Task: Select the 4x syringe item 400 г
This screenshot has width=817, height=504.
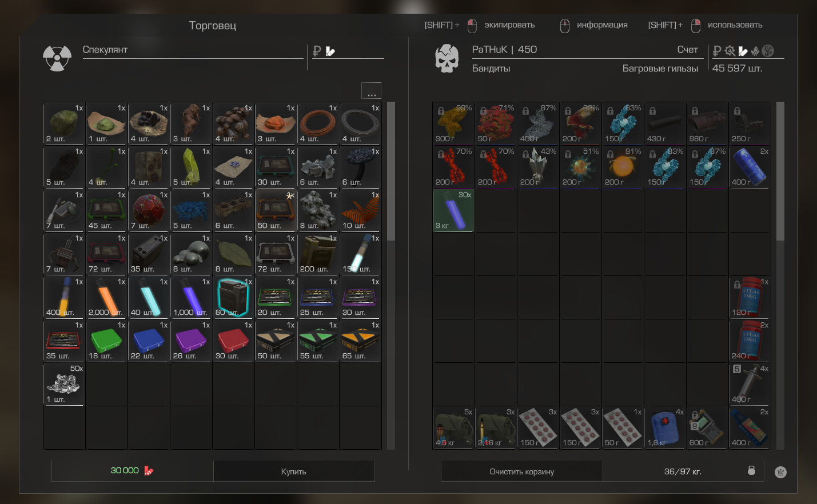Action: coord(750,384)
